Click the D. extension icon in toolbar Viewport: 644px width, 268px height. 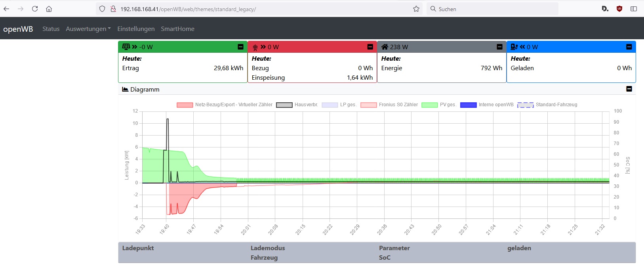605,9
